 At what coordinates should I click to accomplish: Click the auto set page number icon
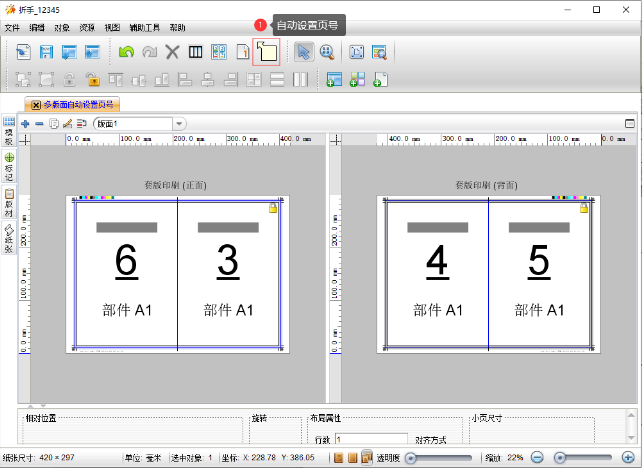coord(266,52)
